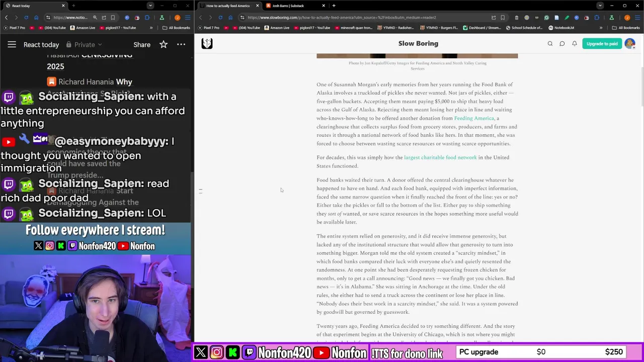Open the YTMND - Radioher bookmark

pyautogui.click(x=395, y=28)
